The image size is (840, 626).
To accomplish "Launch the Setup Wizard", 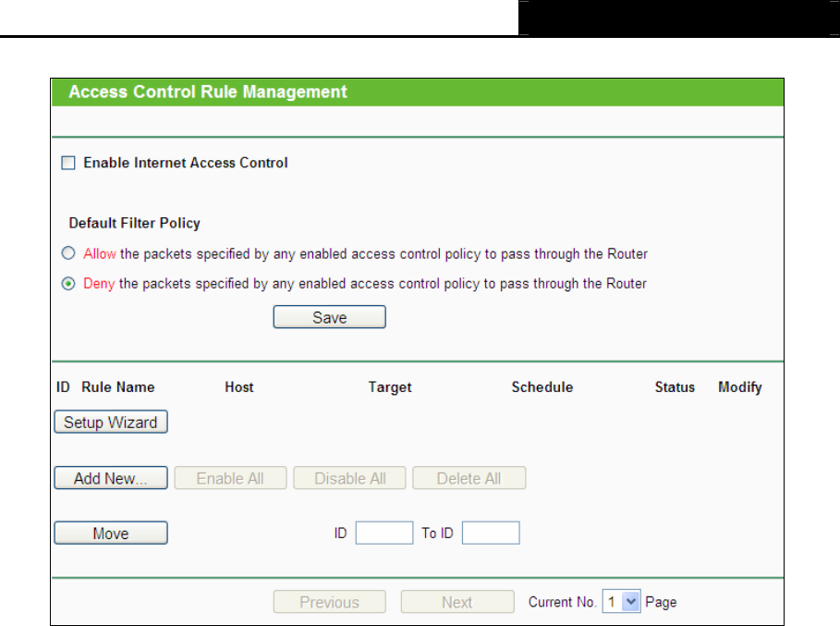I will click(x=111, y=422).
